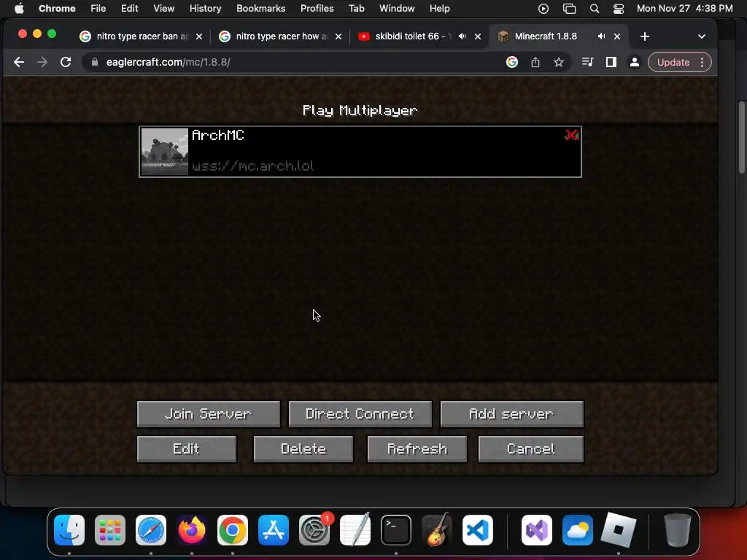The height and width of the screenshot is (560, 747).
Task: Delete the selected server
Action: click(x=303, y=449)
